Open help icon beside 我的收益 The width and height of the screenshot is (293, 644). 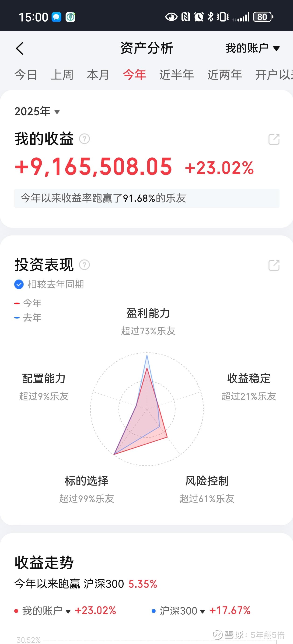[x=84, y=139]
